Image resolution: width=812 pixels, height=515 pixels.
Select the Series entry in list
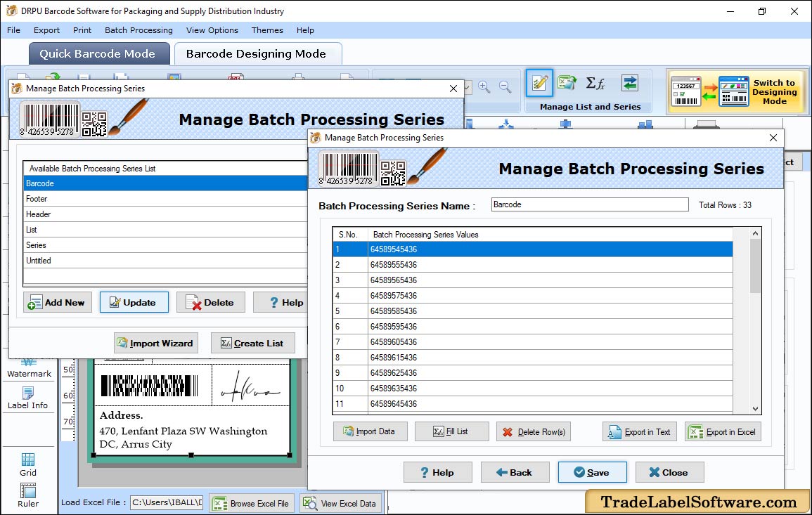click(165, 245)
